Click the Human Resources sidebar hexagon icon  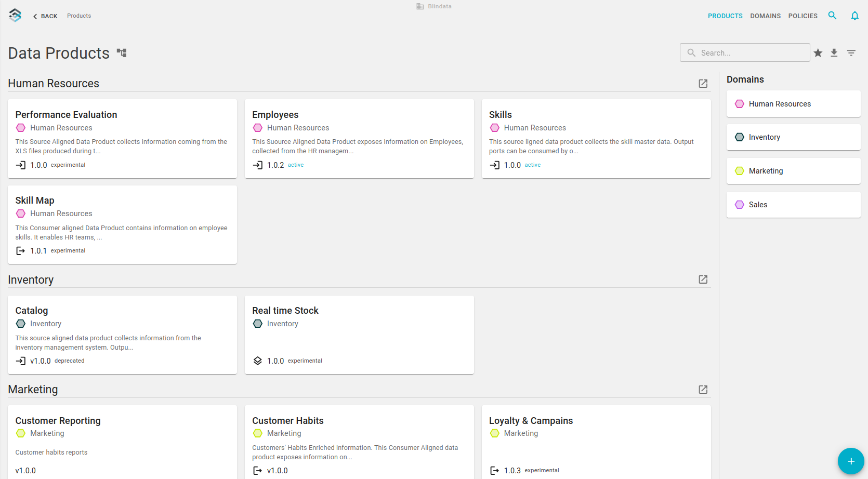click(x=740, y=104)
